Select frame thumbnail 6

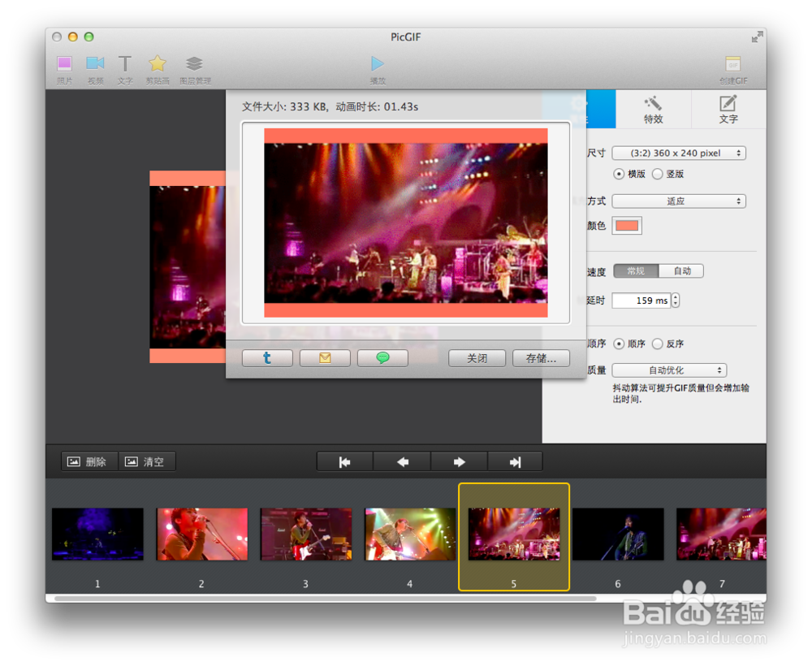618,534
